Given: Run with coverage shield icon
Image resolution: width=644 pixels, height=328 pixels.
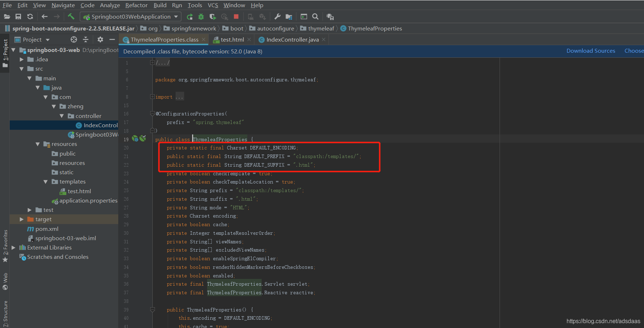Looking at the screenshot, I should tap(213, 16).
